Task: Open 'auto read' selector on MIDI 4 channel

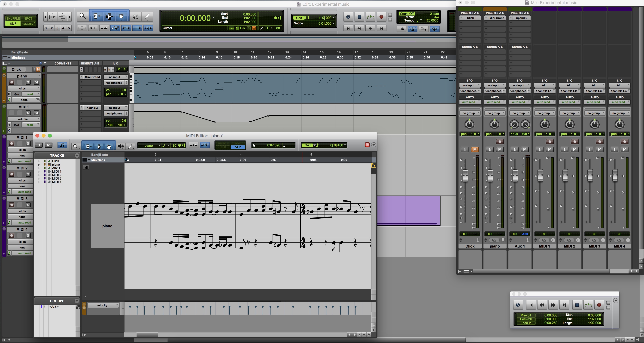Action: click(x=620, y=102)
